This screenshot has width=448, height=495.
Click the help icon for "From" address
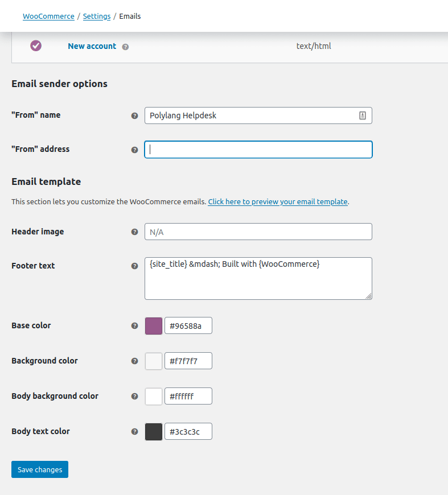pos(134,150)
